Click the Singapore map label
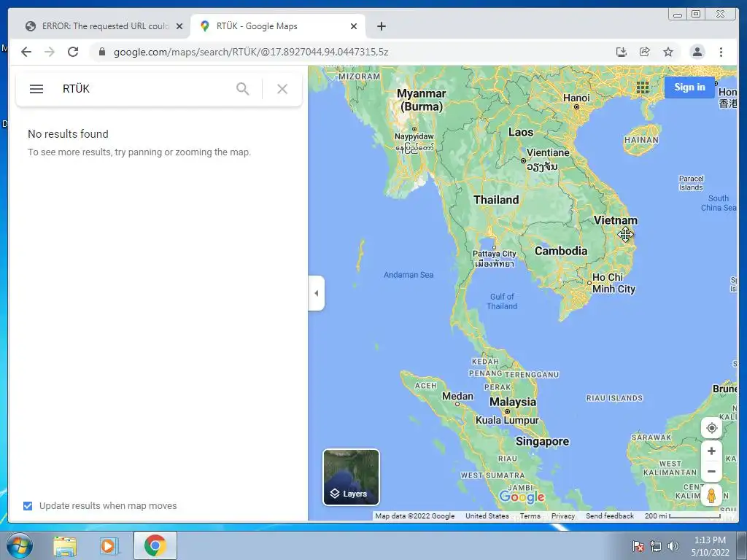This screenshot has height=560, width=747. coord(542,441)
